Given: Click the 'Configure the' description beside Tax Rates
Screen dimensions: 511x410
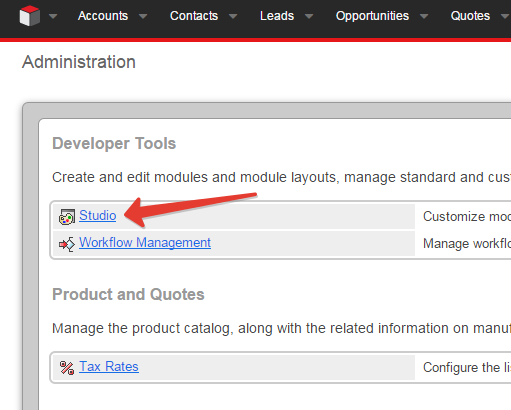Looking at the screenshot, I should (467, 367).
